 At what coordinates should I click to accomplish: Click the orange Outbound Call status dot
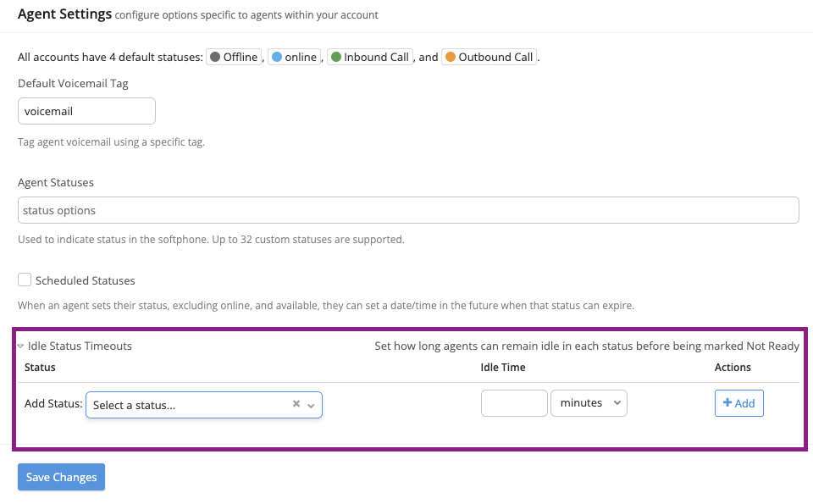point(450,58)
